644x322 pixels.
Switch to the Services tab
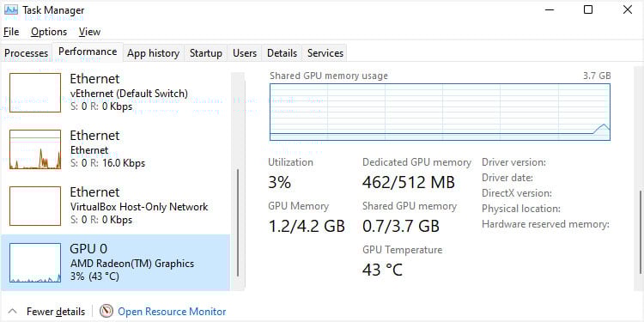tap(325, 53)
